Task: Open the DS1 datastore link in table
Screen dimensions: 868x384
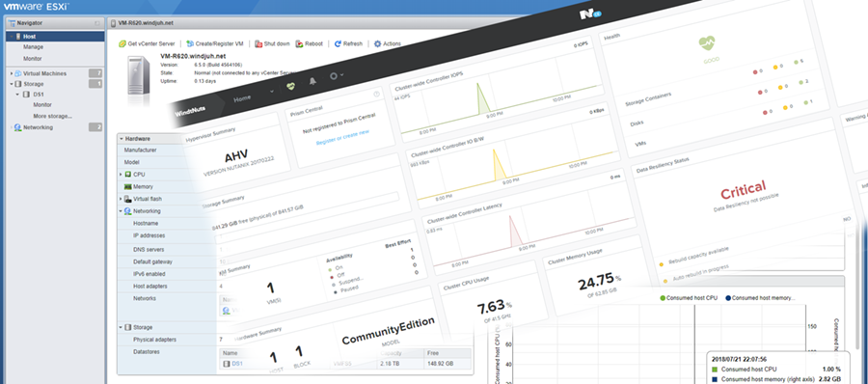Action: (x=237, y=364)
